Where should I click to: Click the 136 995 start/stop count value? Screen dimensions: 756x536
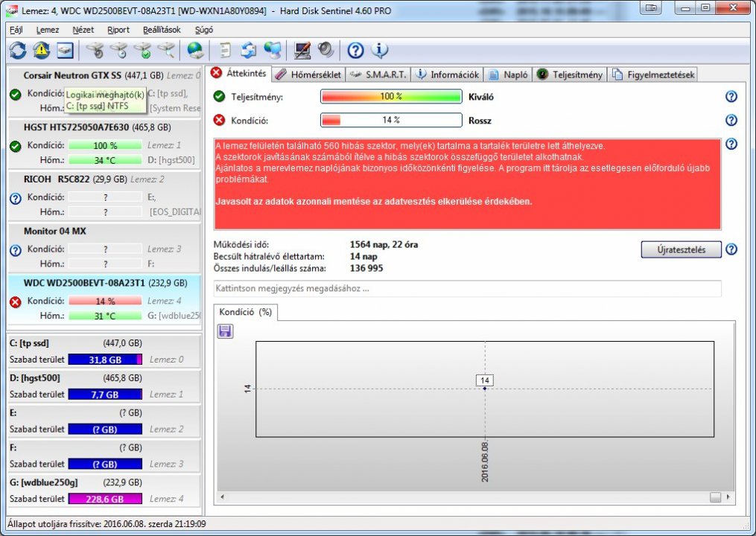tap(366, 268)
